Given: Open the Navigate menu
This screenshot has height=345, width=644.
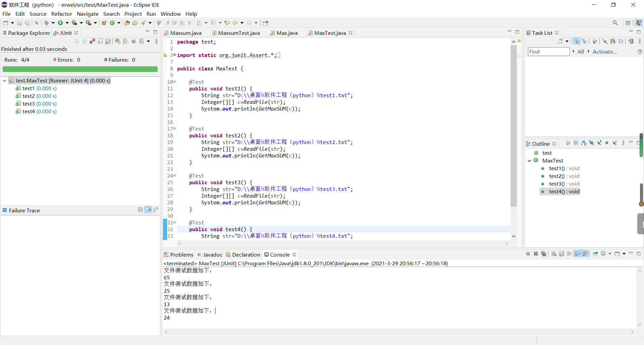Looking at the screenshot, I should coord(88,14).
